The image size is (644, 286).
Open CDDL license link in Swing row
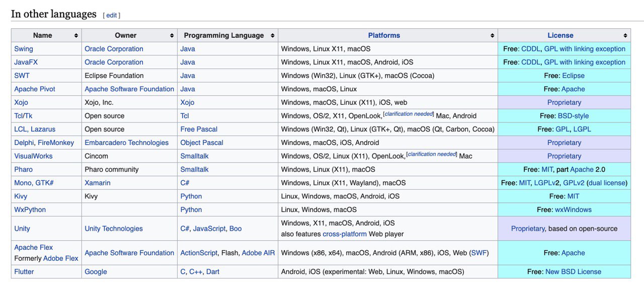(531, 49)
